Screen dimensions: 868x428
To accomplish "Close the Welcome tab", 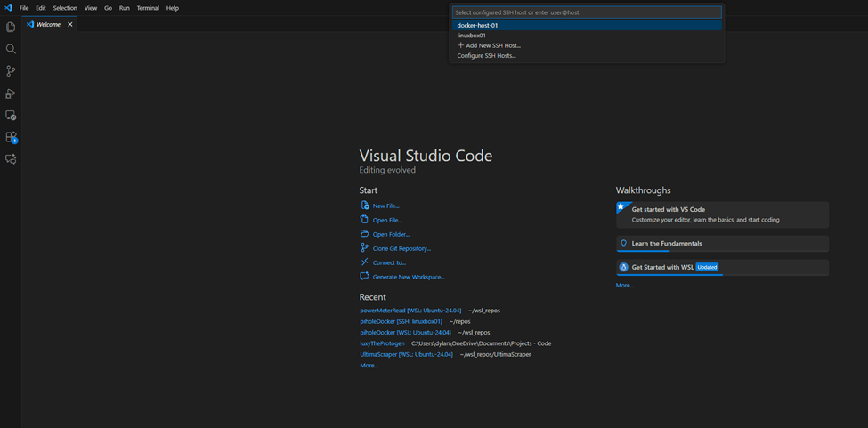I will (70, 25).
